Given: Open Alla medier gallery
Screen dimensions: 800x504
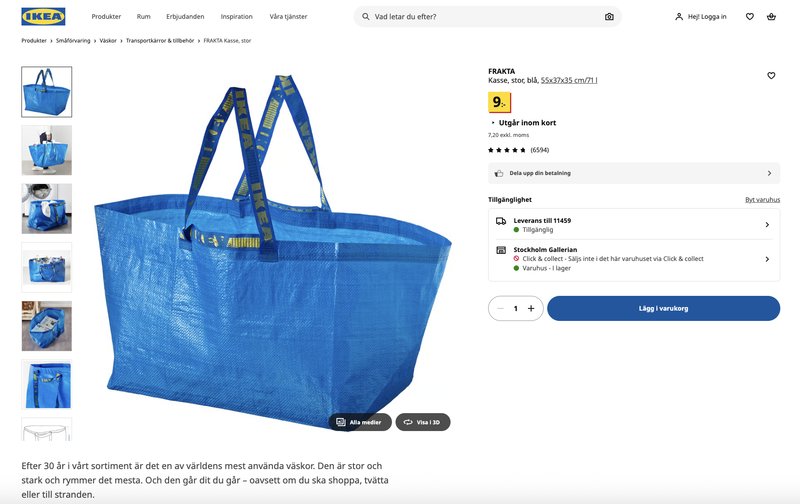Looking at the screenshot, I should pos(360,422).
